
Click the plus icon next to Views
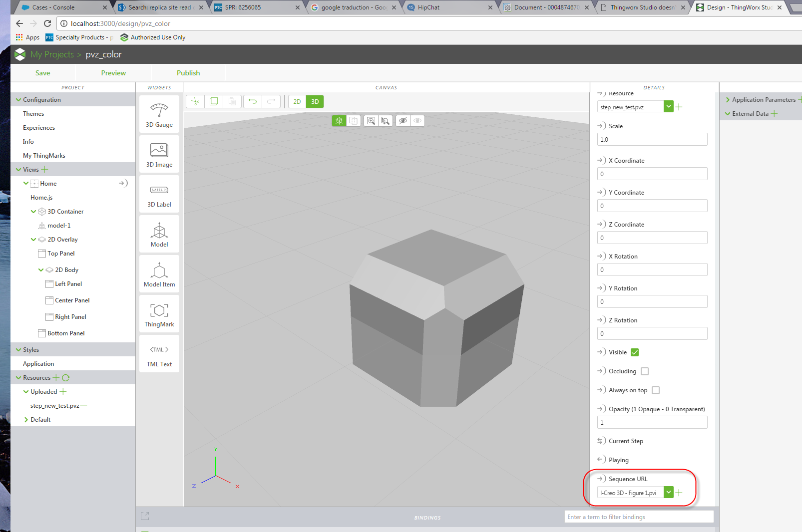coord(45,169)
